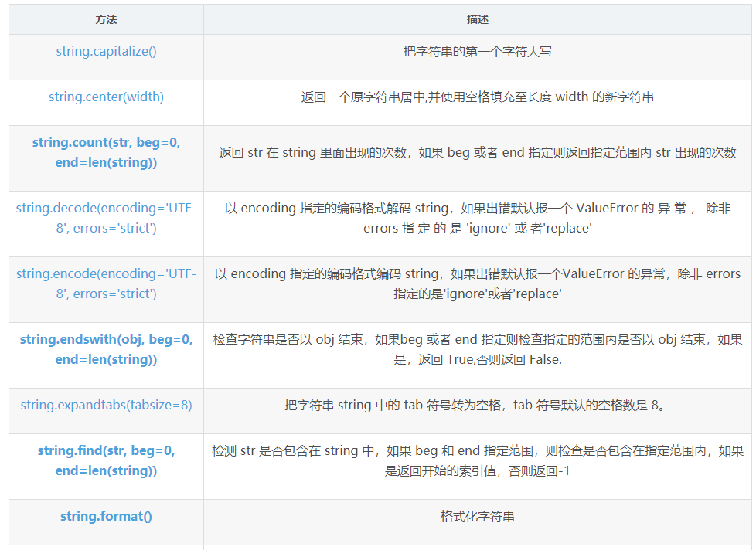Select description starting 检测 str 是否包含在 string 中
The width and height of the screenshot is (756, 550).
pos(477,460)
